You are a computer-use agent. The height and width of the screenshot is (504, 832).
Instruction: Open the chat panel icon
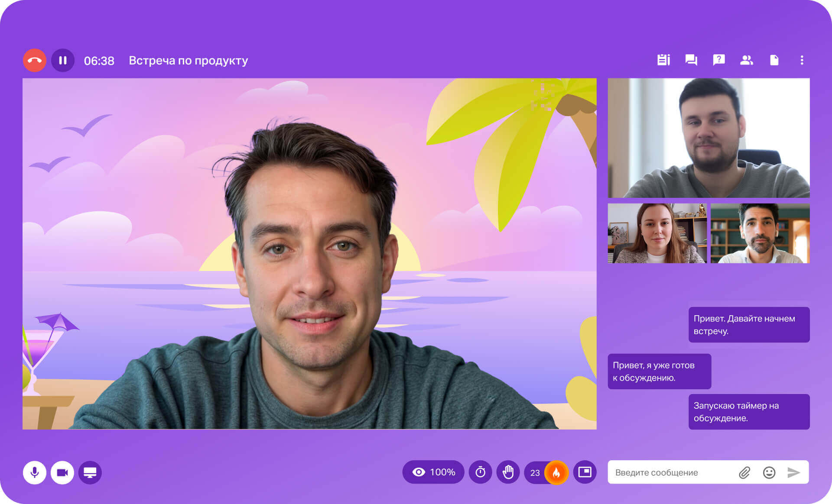[x=691, y=60]
